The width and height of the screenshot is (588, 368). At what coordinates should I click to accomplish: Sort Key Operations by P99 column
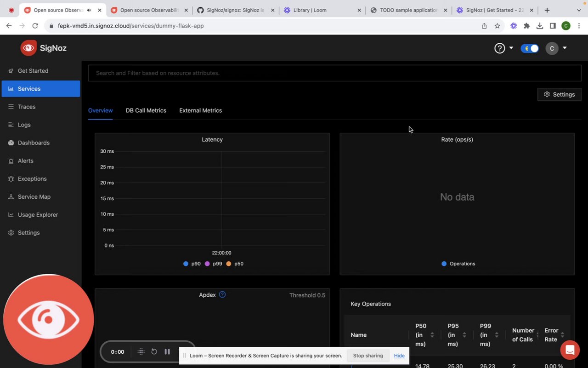pos(496,335)
